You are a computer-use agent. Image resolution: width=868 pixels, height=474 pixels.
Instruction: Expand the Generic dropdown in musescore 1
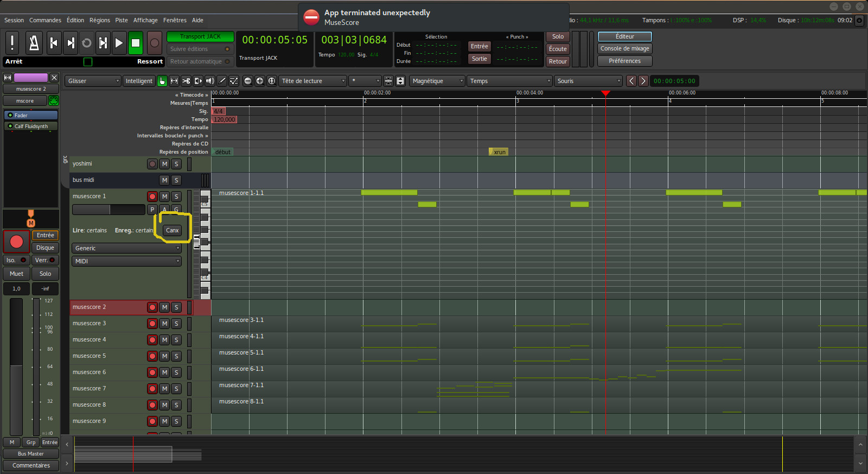[x=126, y=248]
